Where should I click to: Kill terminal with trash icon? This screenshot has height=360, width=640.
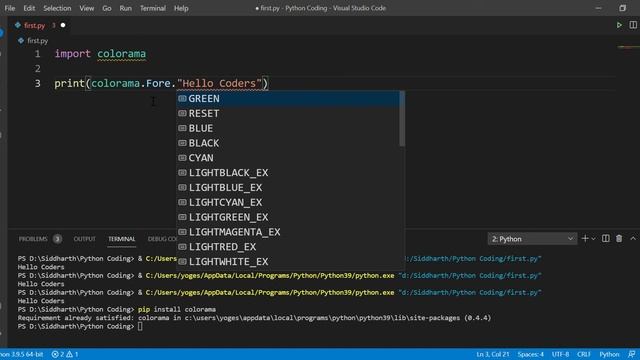pyautogui.click(x=619, y=239)
